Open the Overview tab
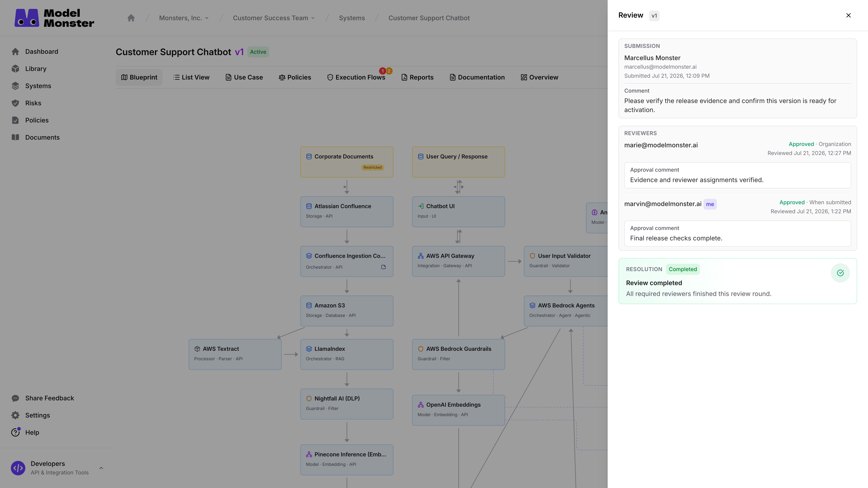 click(x=539, y=77)
